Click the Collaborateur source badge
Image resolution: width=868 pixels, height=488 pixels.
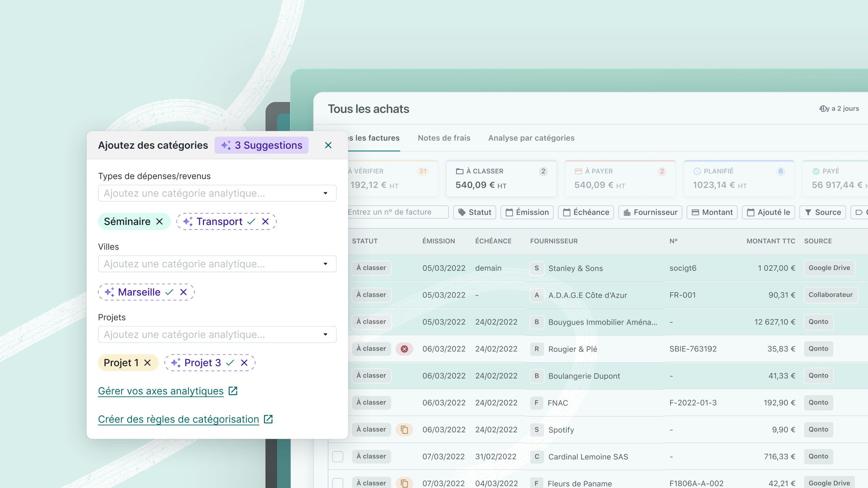(x=831, y=295)
